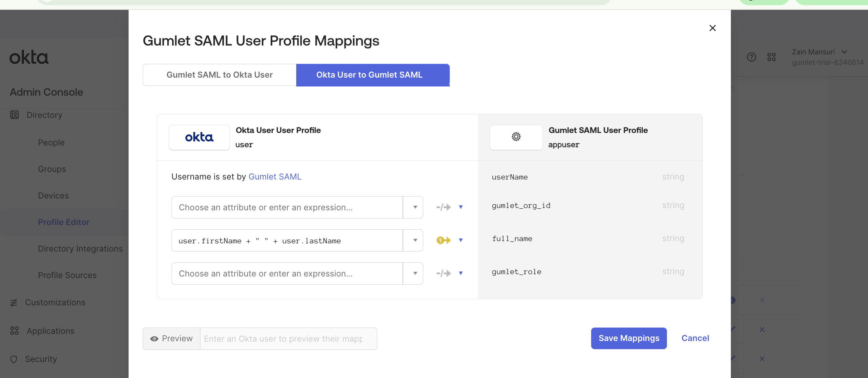
Task: Click the Gumlet SAML gear icon
Action: click(x=516, y=137)
